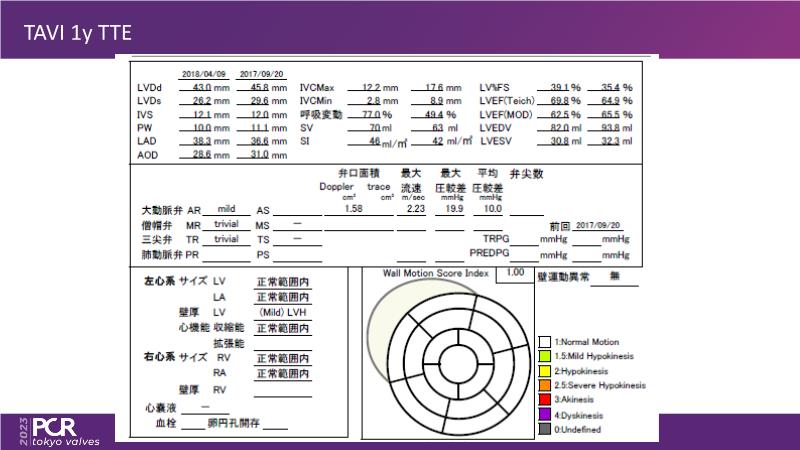Pick the orange Severe Hypokinesis swatch
The image size is (800, 450).
pyautogui.click(x=545, y=384)
